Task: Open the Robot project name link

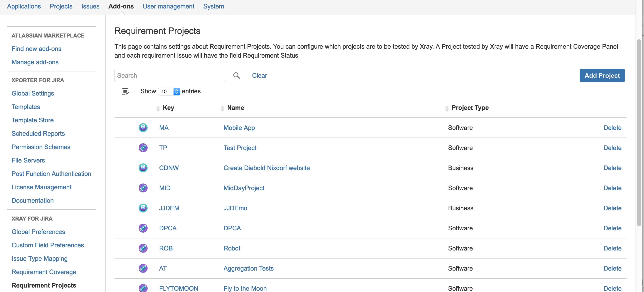Action: coord(232,248)
